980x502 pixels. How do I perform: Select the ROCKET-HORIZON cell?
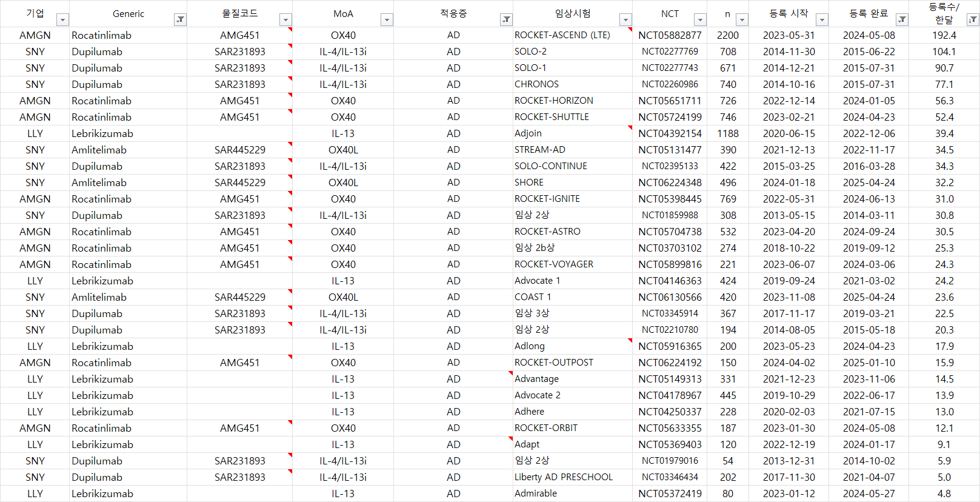[573, 101]
